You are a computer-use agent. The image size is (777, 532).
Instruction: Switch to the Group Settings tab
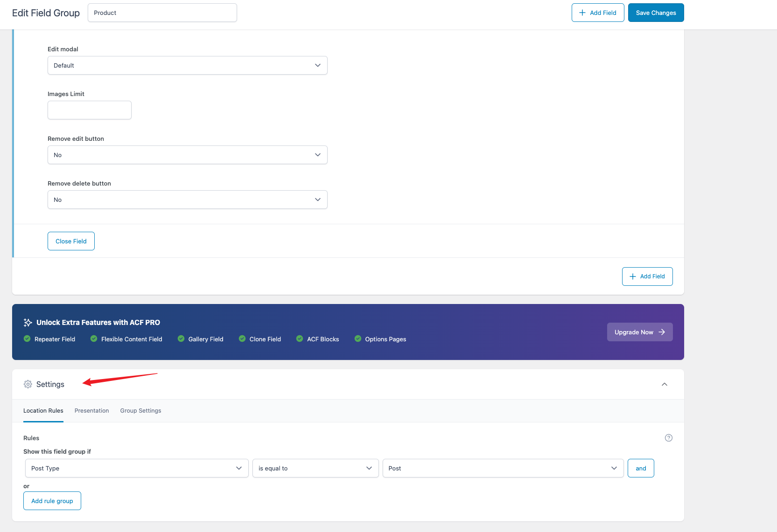pyautogui.click(x=140, y=411)
